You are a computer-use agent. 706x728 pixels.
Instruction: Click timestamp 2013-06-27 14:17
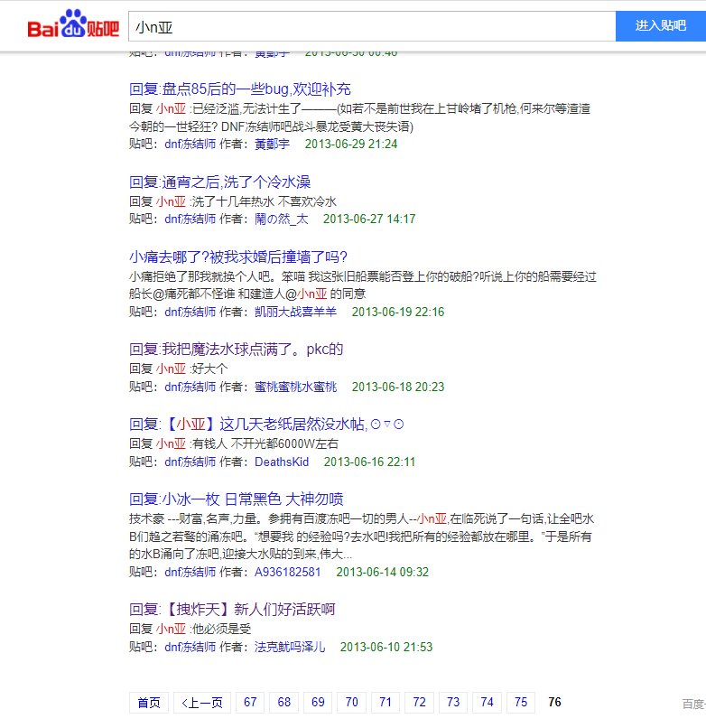click(369, 219)
